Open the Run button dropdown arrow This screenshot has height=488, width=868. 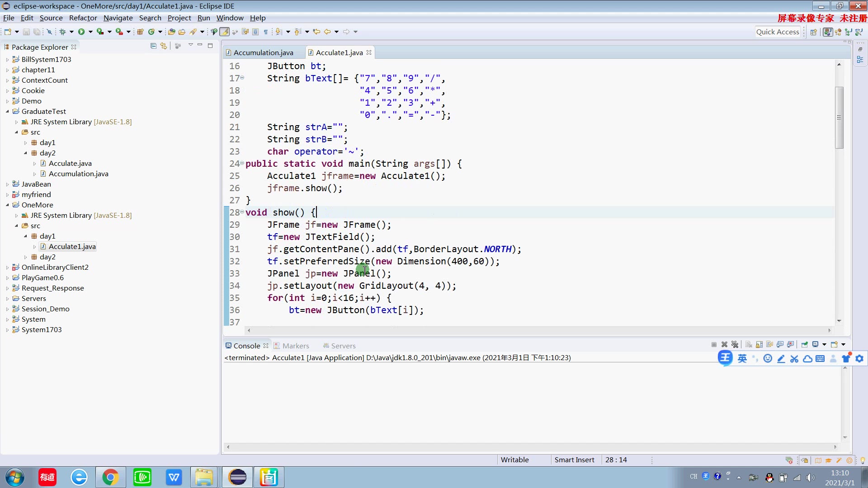(90, 32)
